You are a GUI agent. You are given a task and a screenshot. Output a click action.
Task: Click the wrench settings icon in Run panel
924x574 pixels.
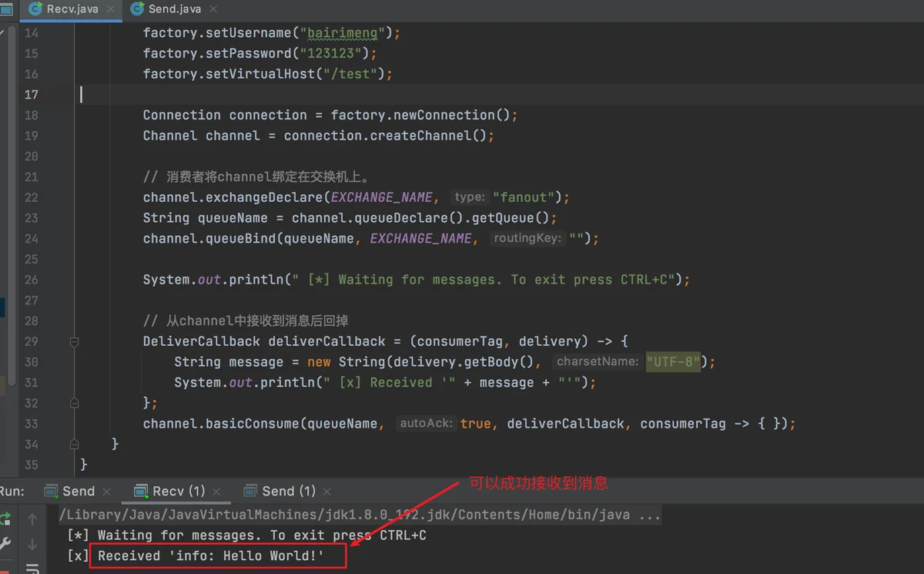[5, 544]
